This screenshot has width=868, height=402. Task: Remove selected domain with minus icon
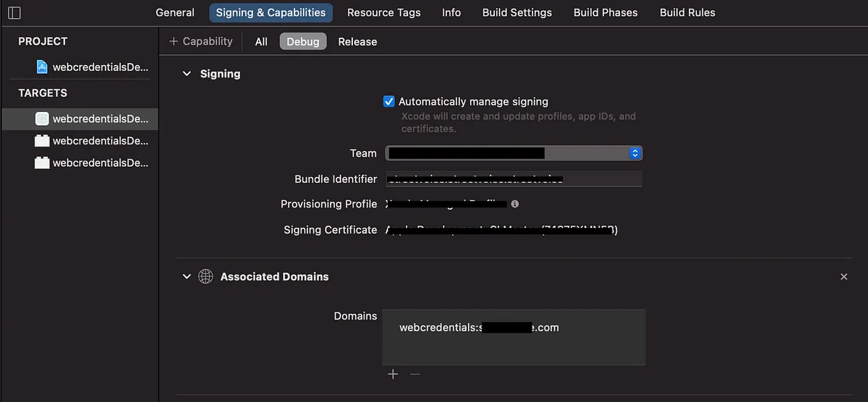pyautogui.click(x=414, y=374)
